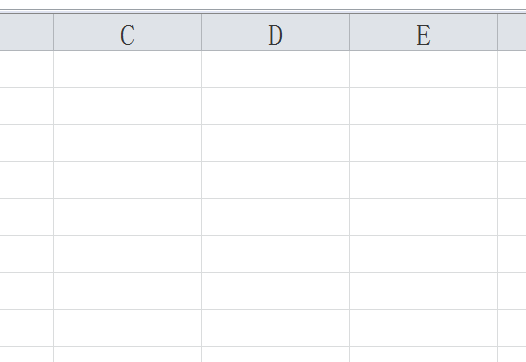Select the sixth visible row cell under E

click(x=423, y=254)
